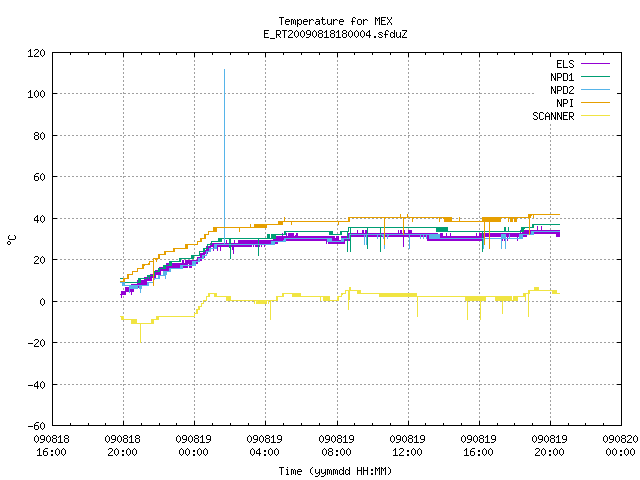Click the 'Temperature for MEX' chart title

(x=335, y=21)
